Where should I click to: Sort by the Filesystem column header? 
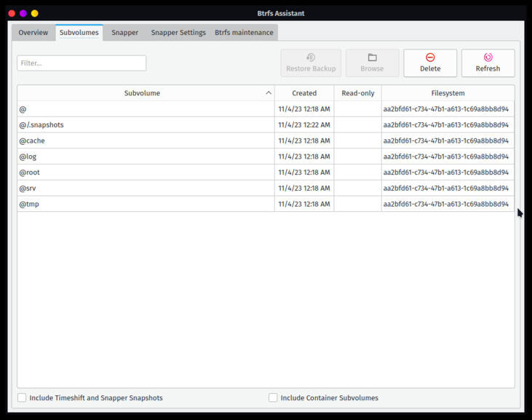[x=448, y=93]
